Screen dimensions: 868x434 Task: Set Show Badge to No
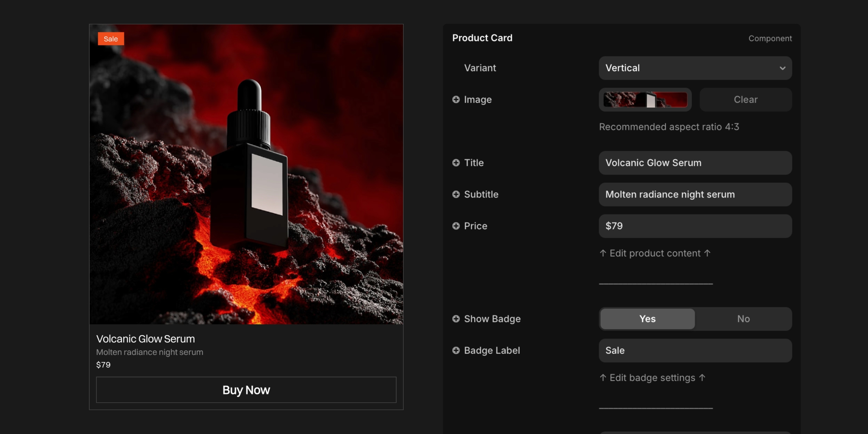coord(743,319)
